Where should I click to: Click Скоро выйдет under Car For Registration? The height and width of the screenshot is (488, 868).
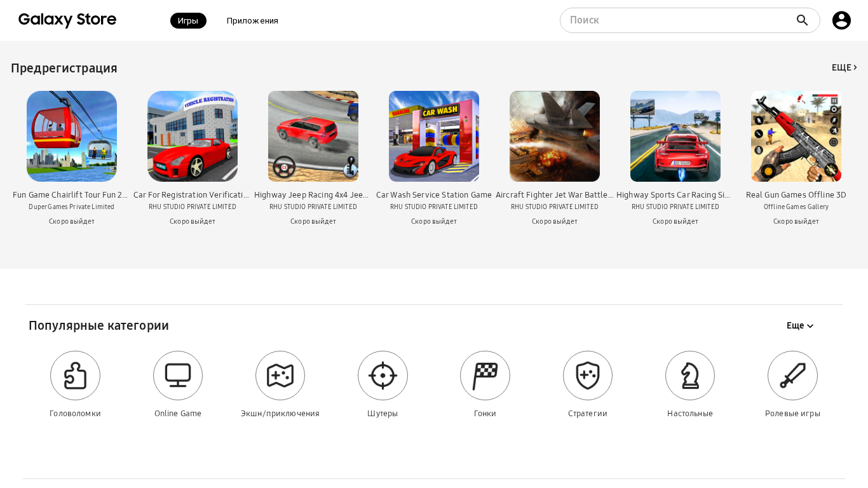tap(193, 222)
